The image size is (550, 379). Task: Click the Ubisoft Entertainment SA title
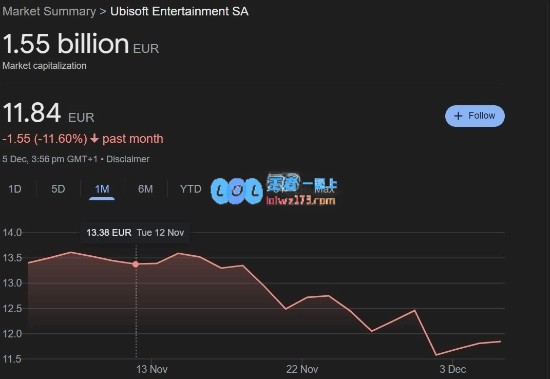point(179,12)
